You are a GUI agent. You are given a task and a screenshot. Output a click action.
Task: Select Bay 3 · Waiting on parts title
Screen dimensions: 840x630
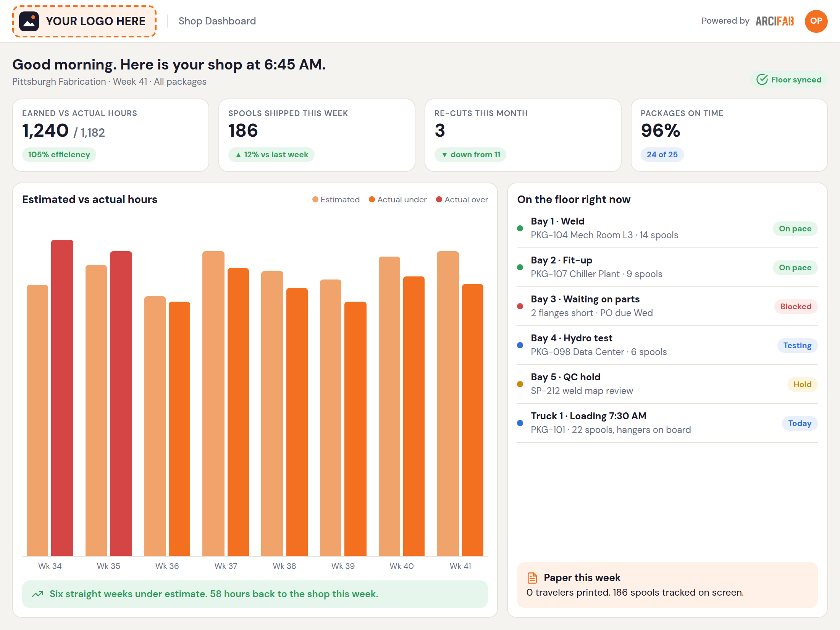pos(585,299)
